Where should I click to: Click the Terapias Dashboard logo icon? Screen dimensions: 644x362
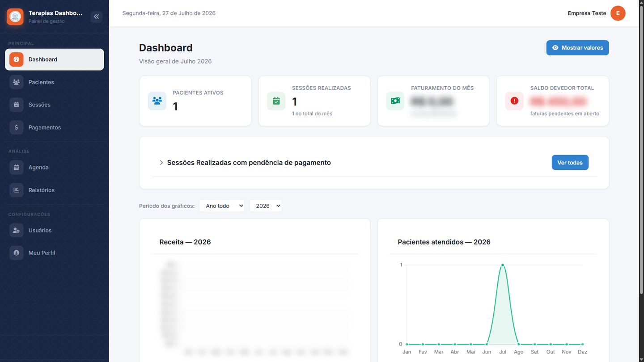pos(15,17)
